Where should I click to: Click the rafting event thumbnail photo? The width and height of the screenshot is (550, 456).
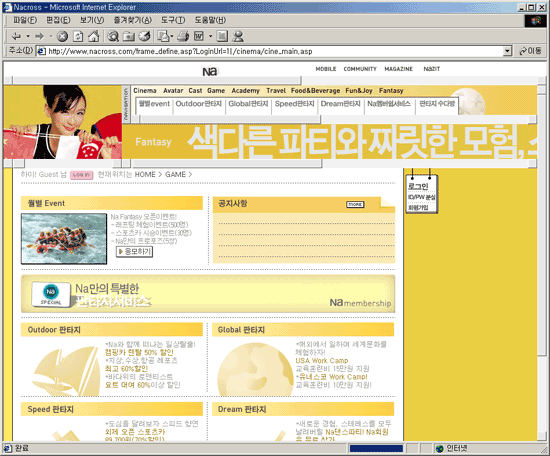coord(64,239)
